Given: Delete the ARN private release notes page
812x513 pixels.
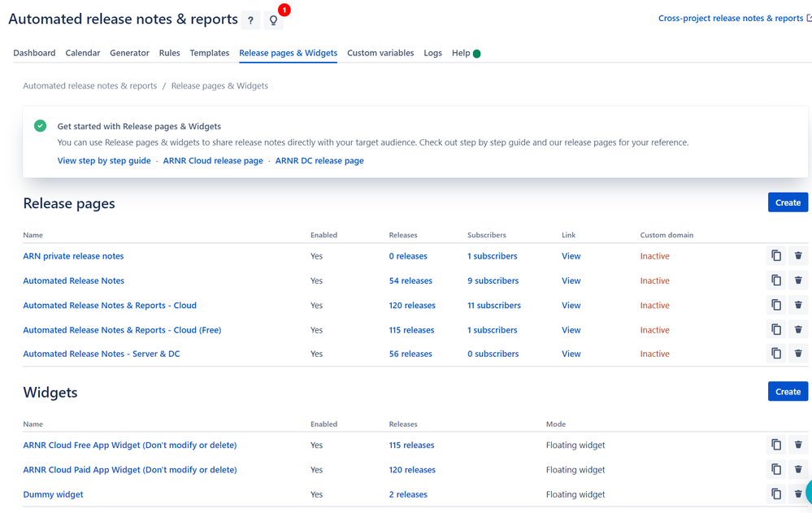Looking at the screenshot, I should tap(798, 255).
